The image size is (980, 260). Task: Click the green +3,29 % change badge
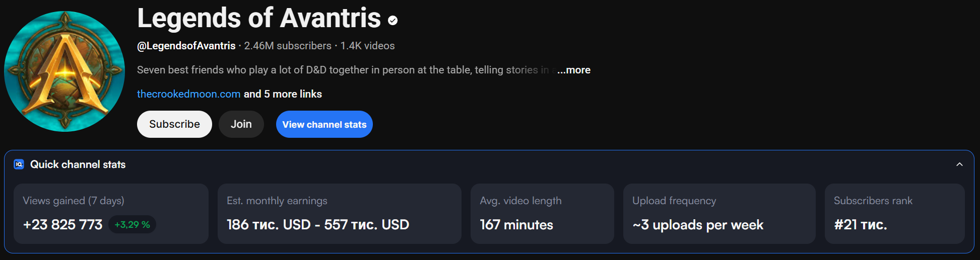pyautogui.click(x=132, y=225)
